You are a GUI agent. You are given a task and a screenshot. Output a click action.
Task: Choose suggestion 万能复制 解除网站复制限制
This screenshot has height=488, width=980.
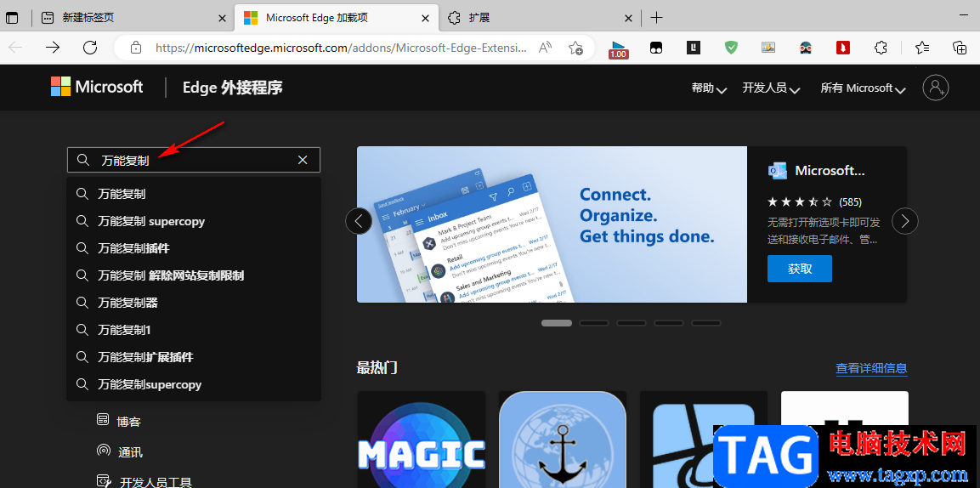point(194,275)
